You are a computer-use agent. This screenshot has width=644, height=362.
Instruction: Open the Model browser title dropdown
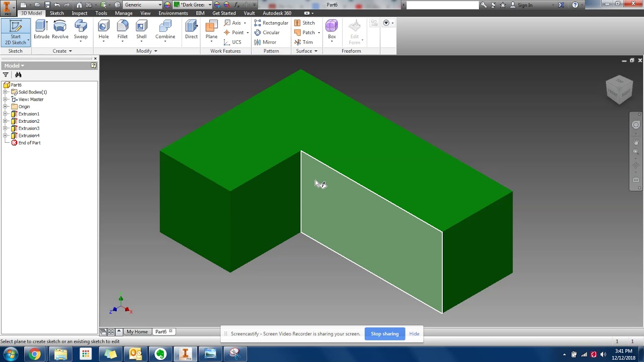click(x=14, y=66)
